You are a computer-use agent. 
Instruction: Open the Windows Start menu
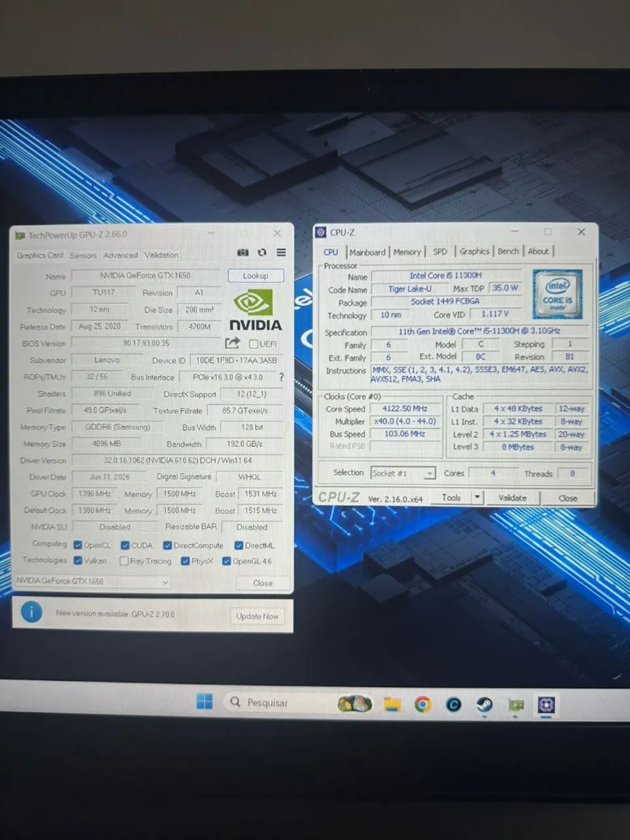click(205, 702)
